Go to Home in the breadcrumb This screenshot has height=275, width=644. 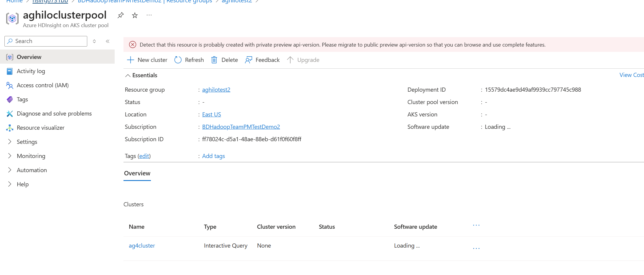pos(14,1)
